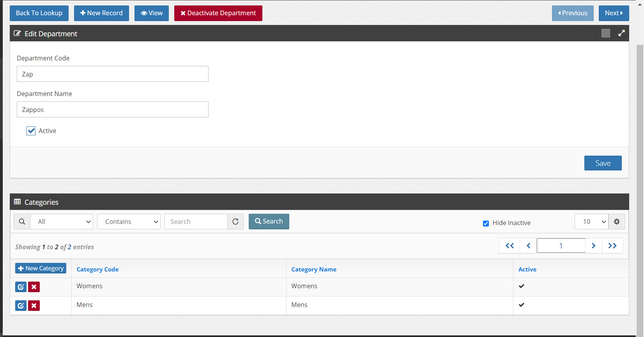Screen dimensions: 644x337
Task: Go to Previous department record
Action: (573, 13)
